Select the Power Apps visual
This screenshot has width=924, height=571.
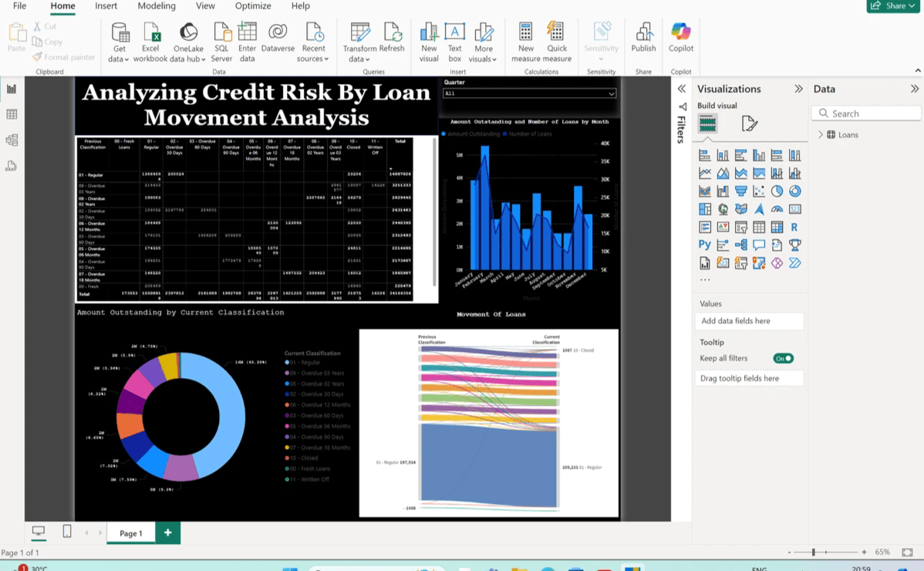pos(777,263)
